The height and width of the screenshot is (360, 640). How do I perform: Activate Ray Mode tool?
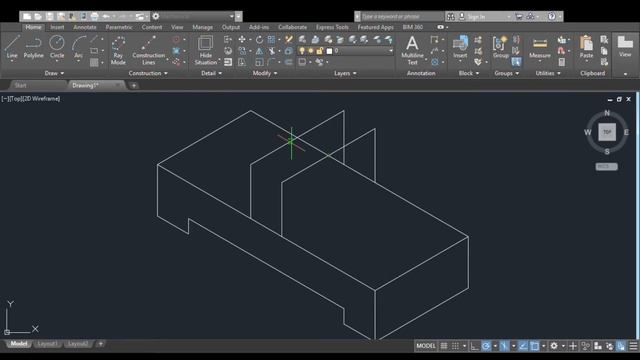(118, 51)
